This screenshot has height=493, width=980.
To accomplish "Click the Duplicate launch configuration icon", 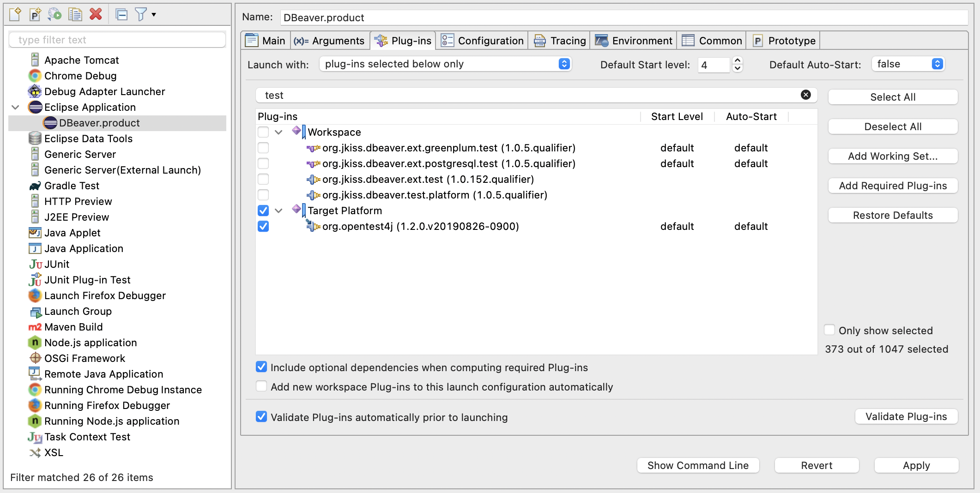I will 75,14.
